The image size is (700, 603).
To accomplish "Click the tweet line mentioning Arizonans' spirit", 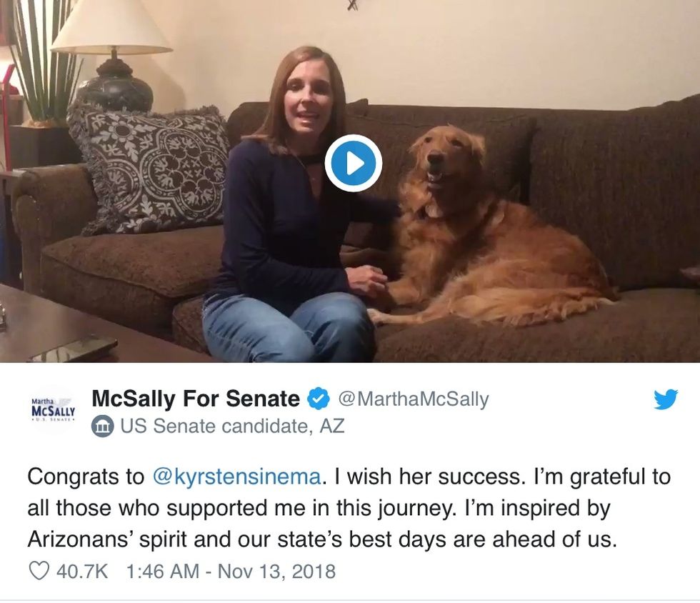I will click(x=321, y=539).
